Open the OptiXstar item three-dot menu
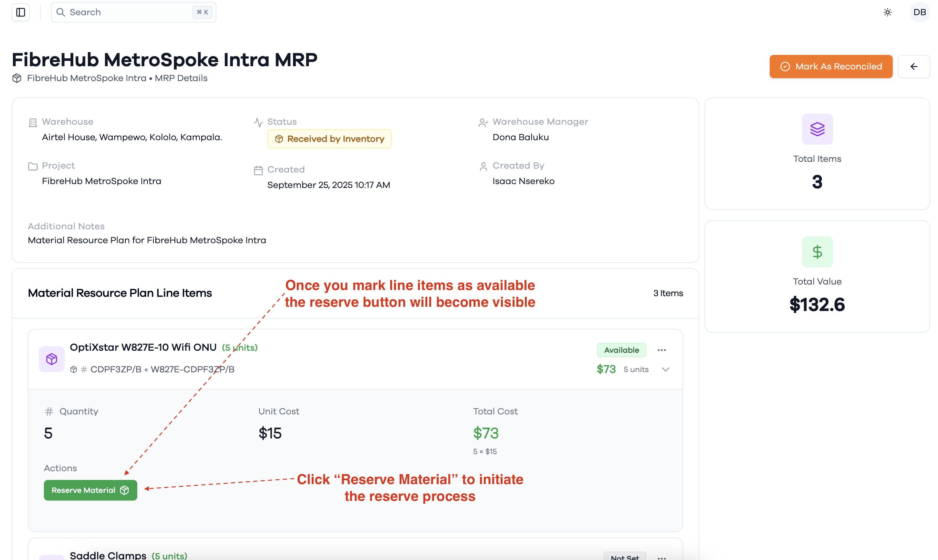 pos(662,350)
